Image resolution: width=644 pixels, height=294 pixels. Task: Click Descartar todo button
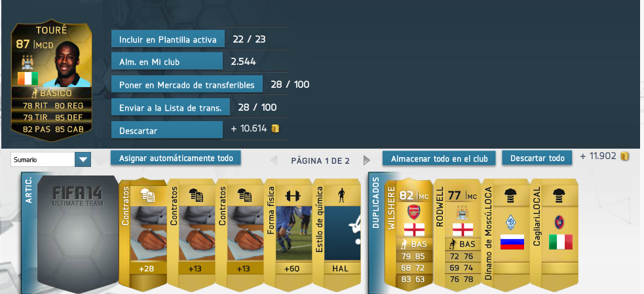537,158
